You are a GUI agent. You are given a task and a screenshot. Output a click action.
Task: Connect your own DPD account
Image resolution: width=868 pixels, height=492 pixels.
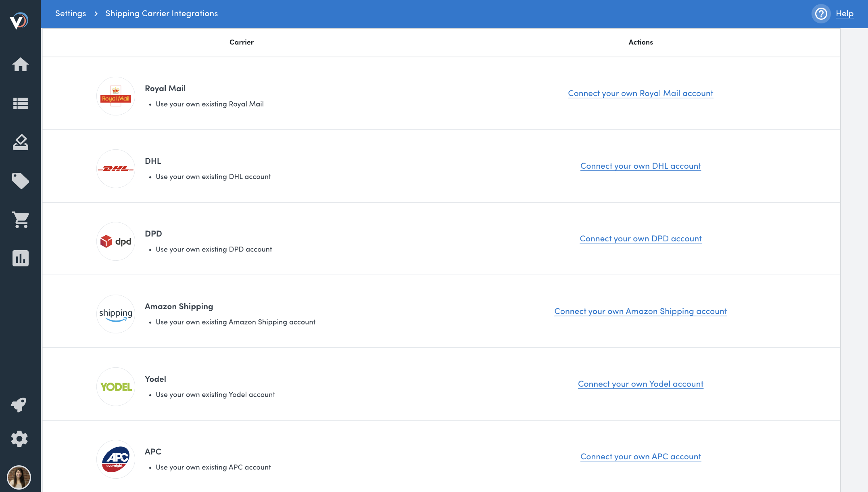[641, 239]
